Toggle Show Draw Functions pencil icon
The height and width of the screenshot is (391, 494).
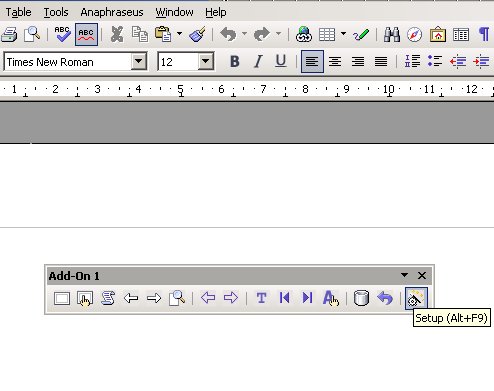(361, 34)
